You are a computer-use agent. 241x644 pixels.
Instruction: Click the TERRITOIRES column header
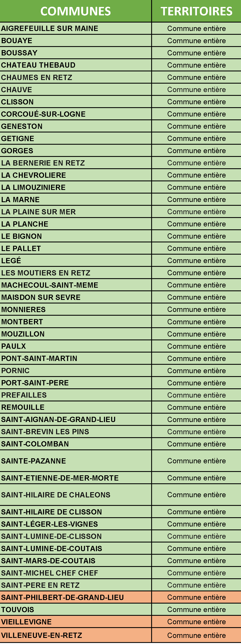tap(197, 11)
